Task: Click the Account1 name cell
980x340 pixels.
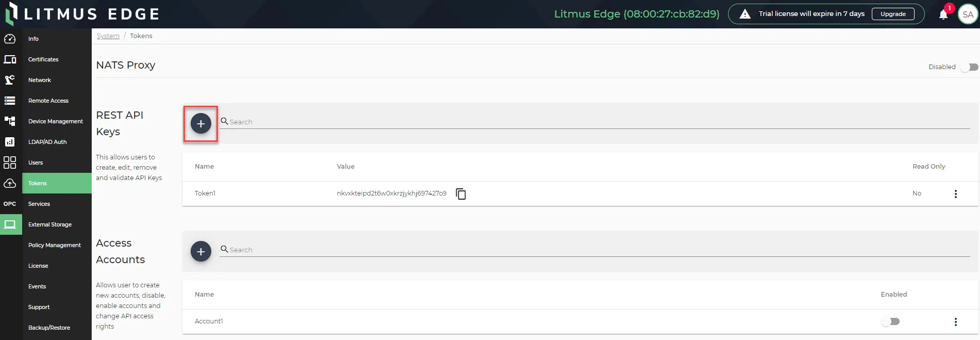Action: [209, 321]
